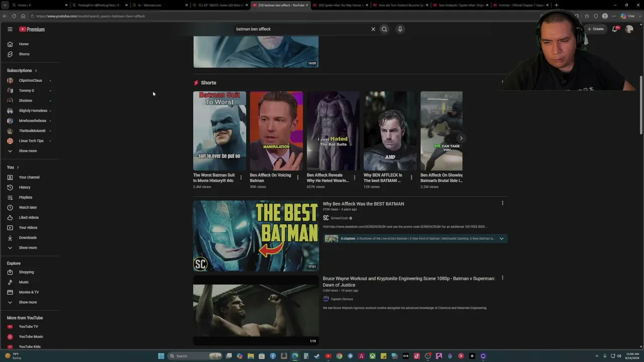Switch to the Fortnite Official Chapter 7 tab
The image size is (644, 362).
tap(520, 5)
